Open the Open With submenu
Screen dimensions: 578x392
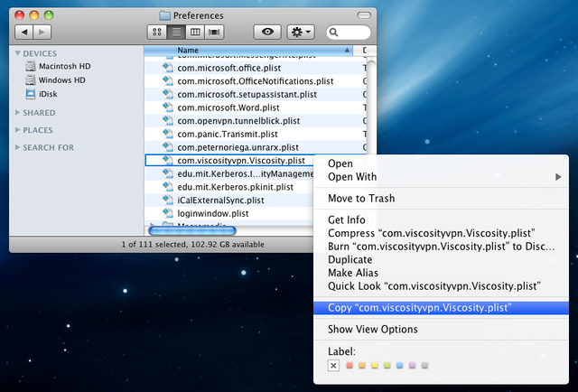coord(441,177)
